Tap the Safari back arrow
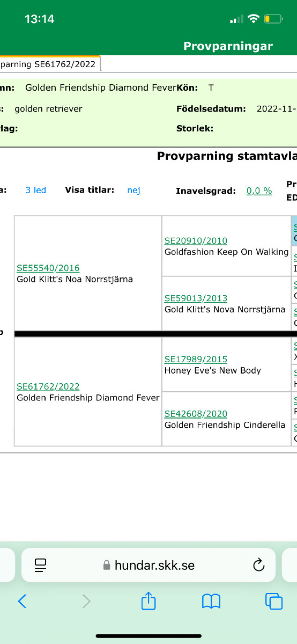 pos(22,601)
